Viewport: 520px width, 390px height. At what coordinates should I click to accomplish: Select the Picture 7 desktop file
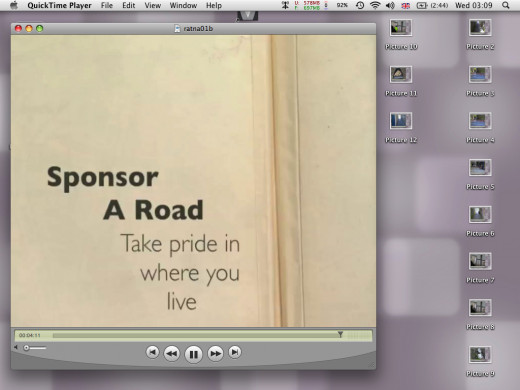pos(480,268)
